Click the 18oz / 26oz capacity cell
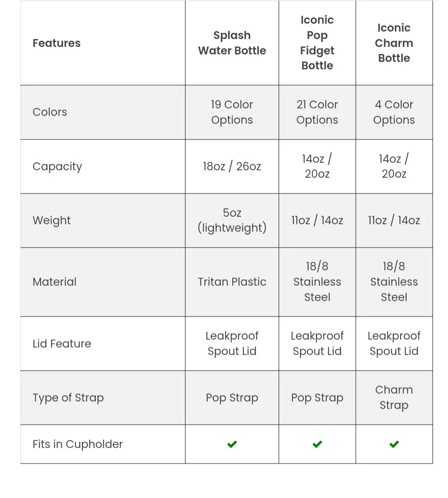The width and height of the screenshot is (448, 498). coord(232,166)
